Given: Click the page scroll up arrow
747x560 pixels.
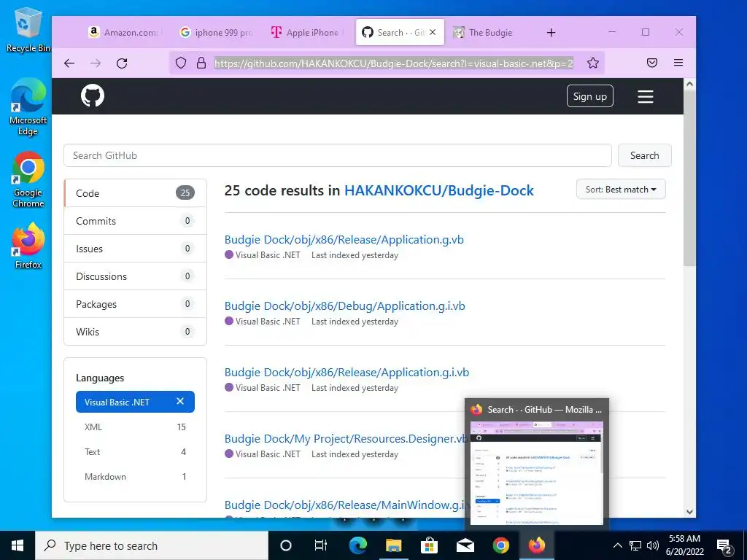Looking at the screenshot, I should (x=689, y=85).
